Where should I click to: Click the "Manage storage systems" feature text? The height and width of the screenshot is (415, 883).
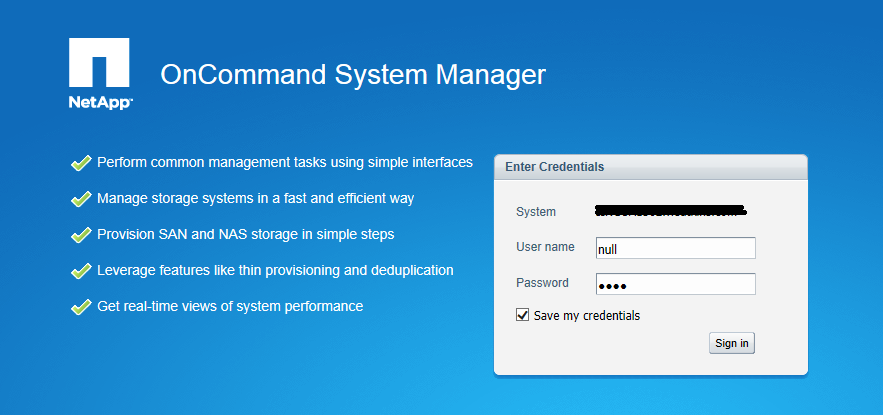[255, 198]
